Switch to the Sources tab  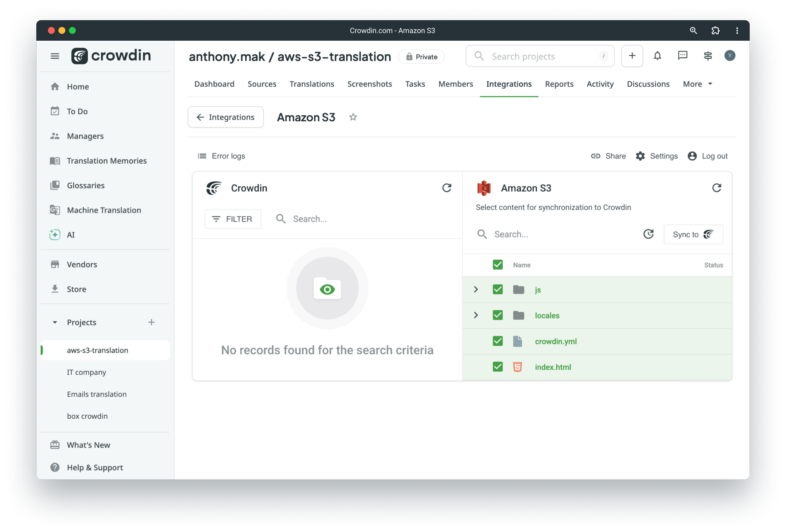[x=262, y=84]
